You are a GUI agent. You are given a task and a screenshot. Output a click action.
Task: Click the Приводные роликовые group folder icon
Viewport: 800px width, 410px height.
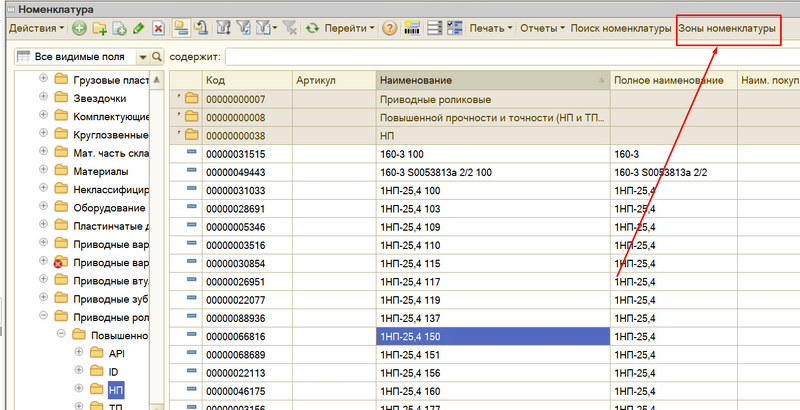(191, 98)
